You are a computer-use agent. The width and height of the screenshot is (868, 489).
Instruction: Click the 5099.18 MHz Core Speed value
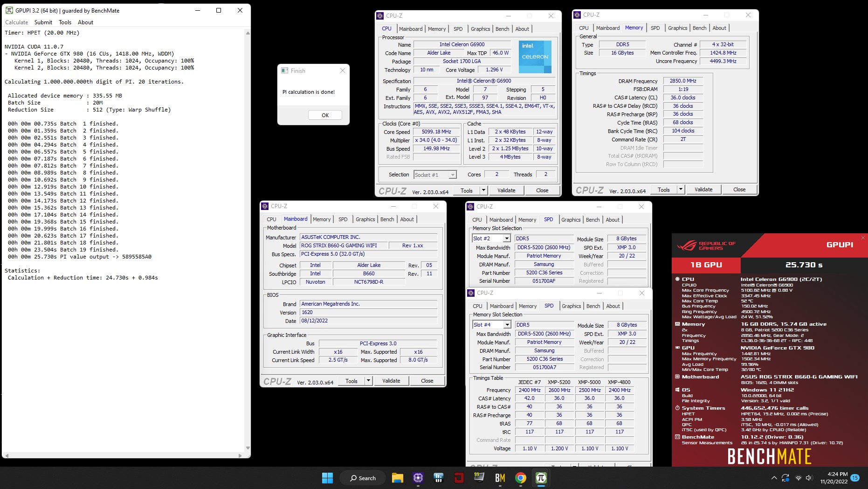(436, 132)
